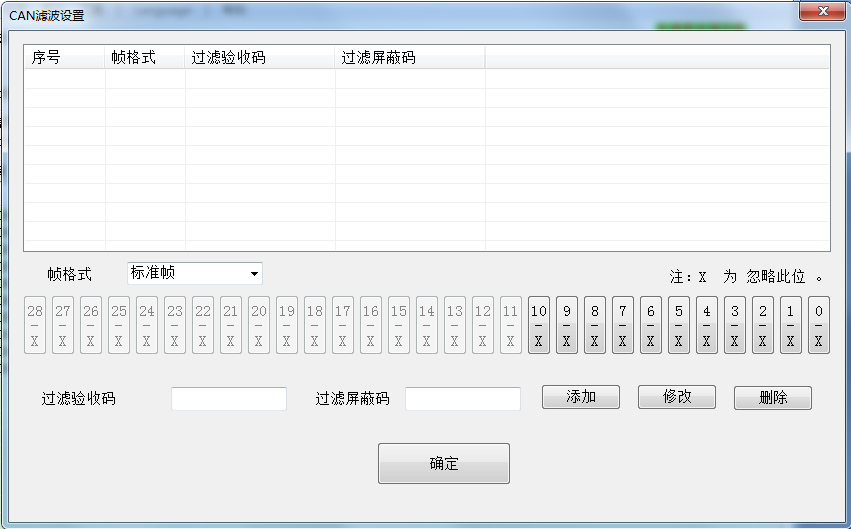Toggle bit 5 filter button
Image resolution: width=851 pixels, height=529 pixels.
pos(679,325)
